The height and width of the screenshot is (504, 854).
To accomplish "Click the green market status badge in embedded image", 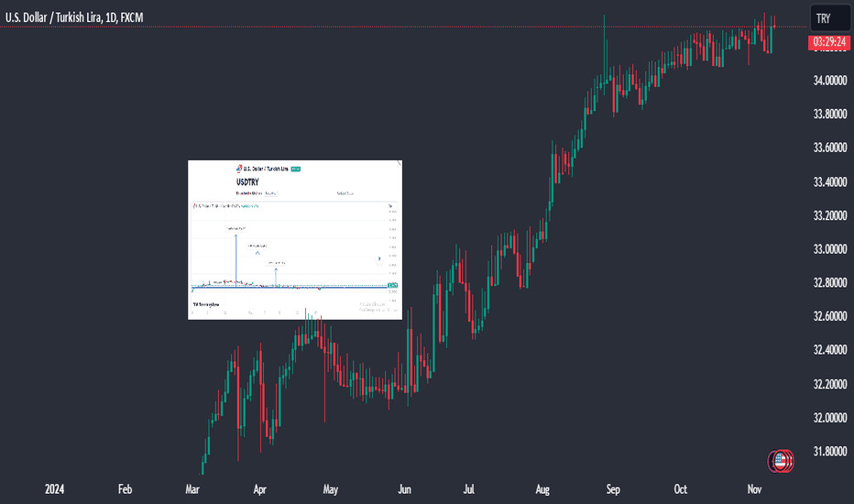I will (x=308, y=170).
